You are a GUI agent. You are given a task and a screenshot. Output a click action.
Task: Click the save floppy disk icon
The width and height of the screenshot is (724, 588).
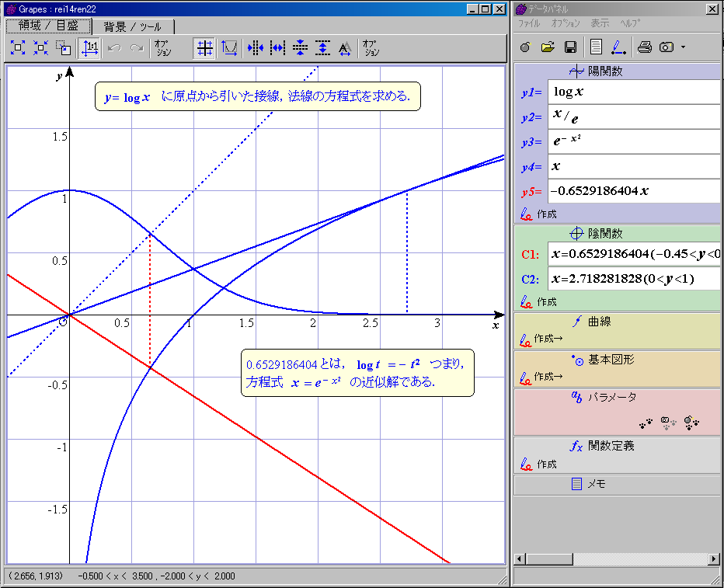click(x=571, y=47)
